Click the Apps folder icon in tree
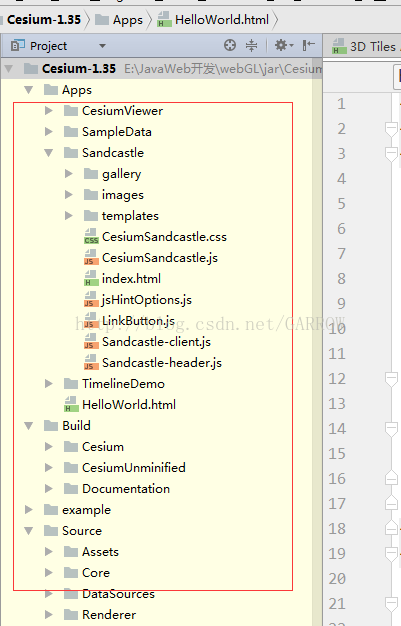Viewport: 401px width, 626px height. (51, 89)
